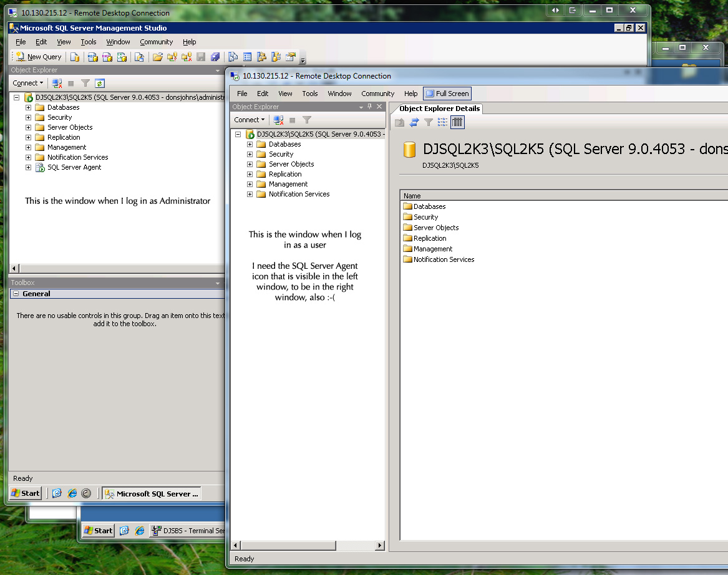The height and width of the screenshot is (575, 728).
Task: Click the Summary list icon in the toolbar
Action: coord(248,57)
